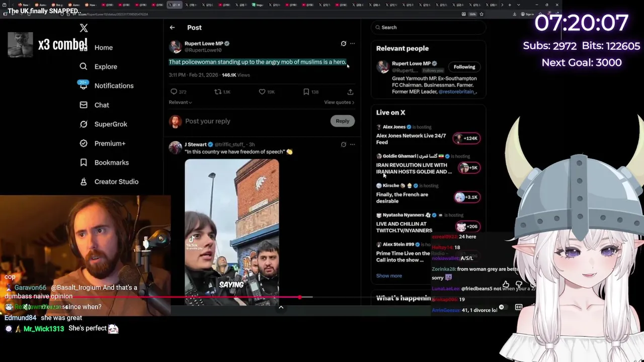Screen dimensions: 644x362
Task: Open Home in the sidebar
Action: [x=96, y=48]
